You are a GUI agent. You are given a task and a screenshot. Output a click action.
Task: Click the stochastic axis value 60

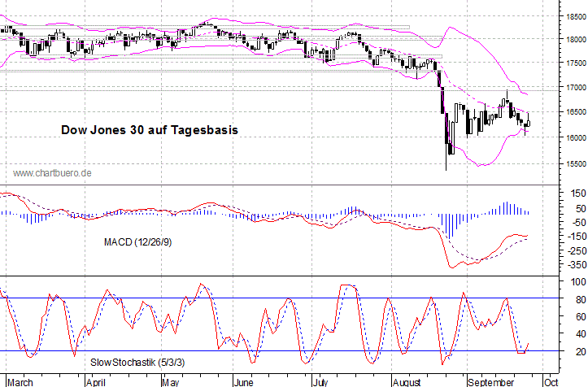581,317
